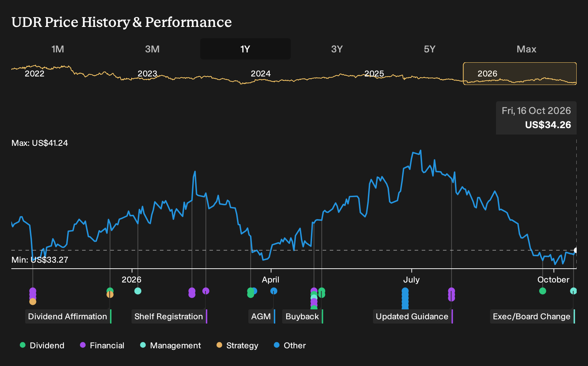Open the Shelf Registration event label

169,316
